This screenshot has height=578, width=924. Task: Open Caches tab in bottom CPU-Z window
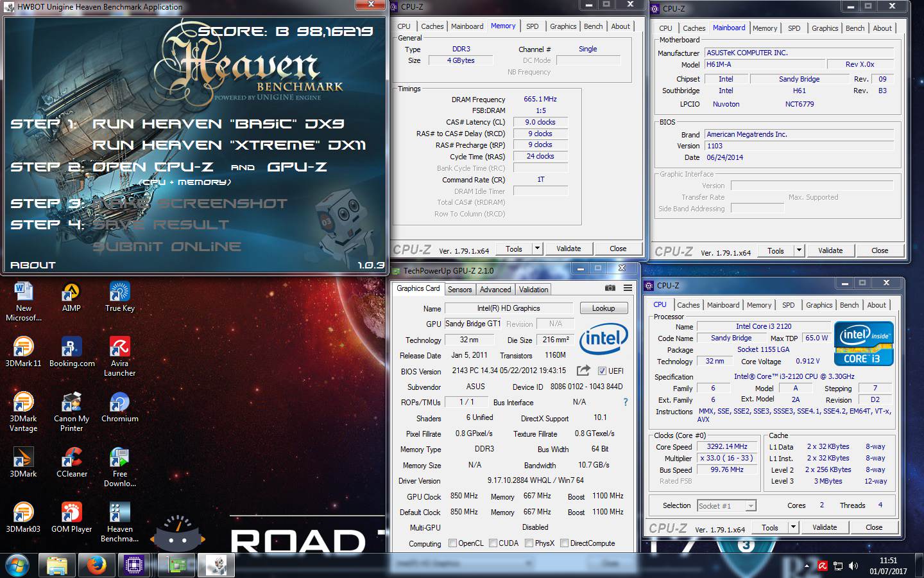pyautogui.click(x=688, y=305)
